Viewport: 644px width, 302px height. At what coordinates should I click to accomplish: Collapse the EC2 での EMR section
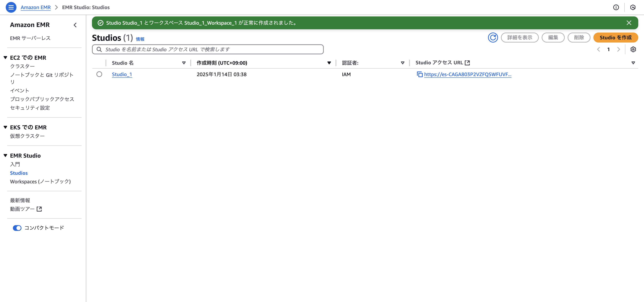click(x=5, y=58)
